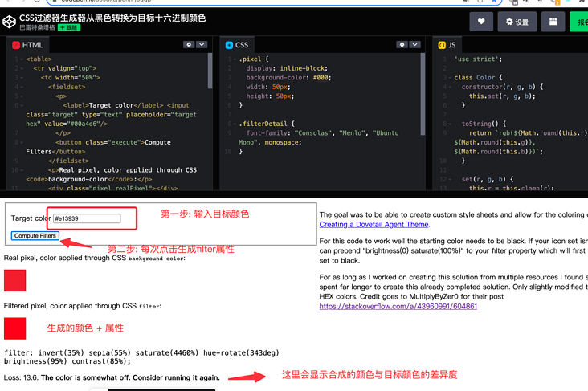Expand the HTML panel dropdown chevron
The height and width of the screenshot is (391, 588).
[202, 45]
